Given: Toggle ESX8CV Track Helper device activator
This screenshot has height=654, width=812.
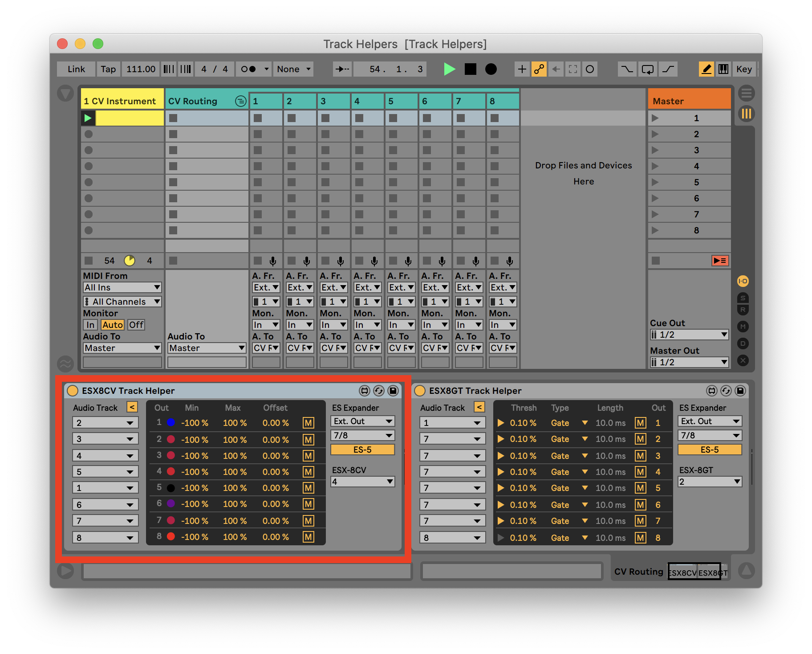Looking at the screenshot, I should click(72, 391).
